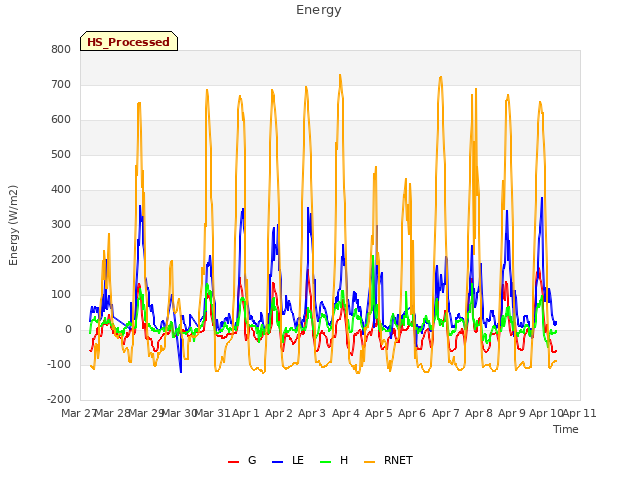Click the Time x-axis label
The width and height of the screenshot is (640, 480).
[565, 429]
